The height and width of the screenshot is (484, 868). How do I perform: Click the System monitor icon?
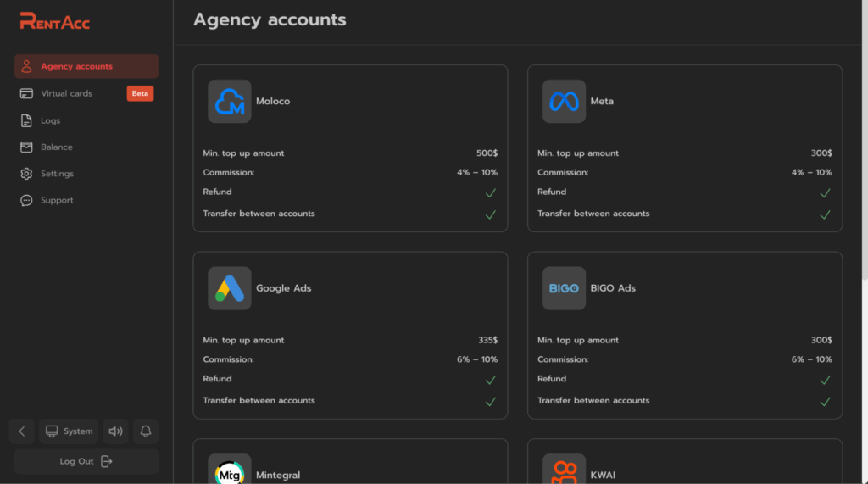point(52,431)
